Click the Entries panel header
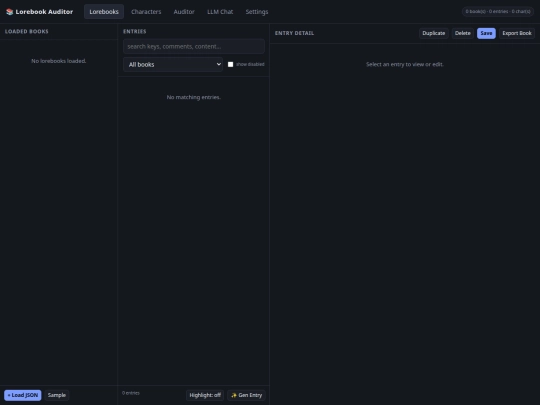Viewport: 540px width, 405px height. click(135, 31)
